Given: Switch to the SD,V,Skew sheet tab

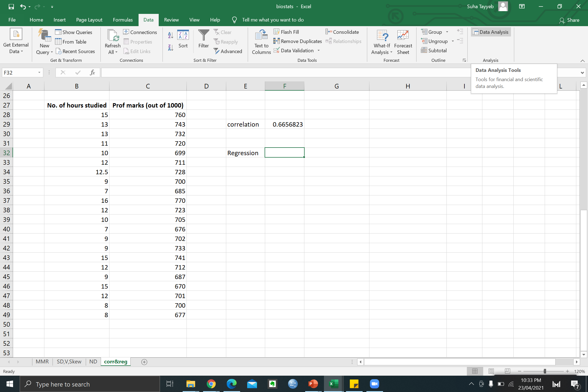Looking at the screenshot, I should pyautogui.click(x=69, y=362).
